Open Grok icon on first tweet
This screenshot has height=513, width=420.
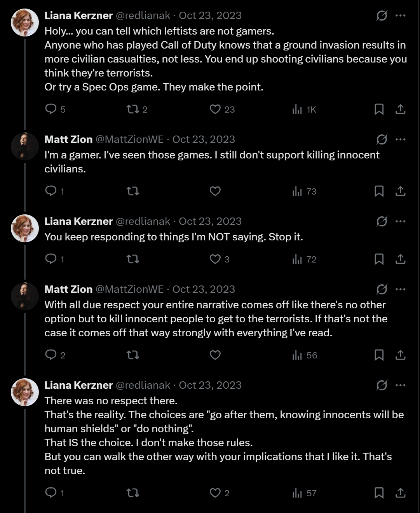pyautogui.click(x=382, y=16)
